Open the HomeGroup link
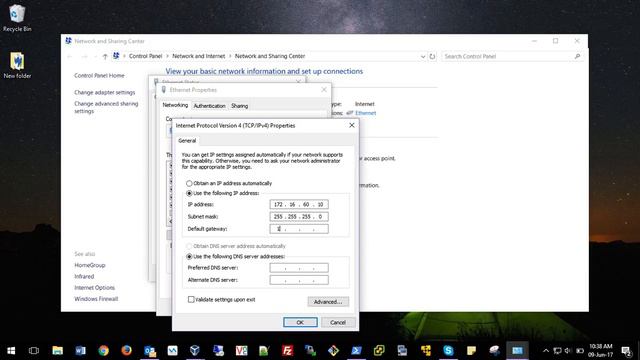The width and height of the screenshot is (640, 360). (90, 265)
